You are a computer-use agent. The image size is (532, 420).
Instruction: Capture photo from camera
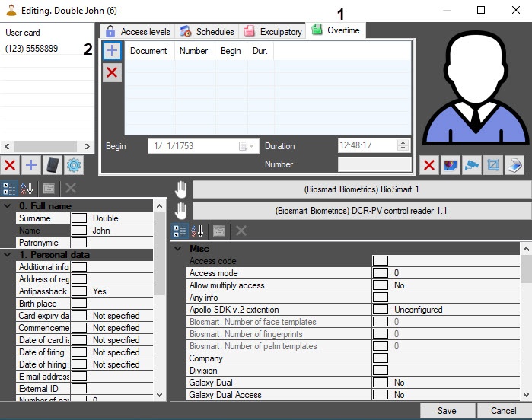coord(472,166)
